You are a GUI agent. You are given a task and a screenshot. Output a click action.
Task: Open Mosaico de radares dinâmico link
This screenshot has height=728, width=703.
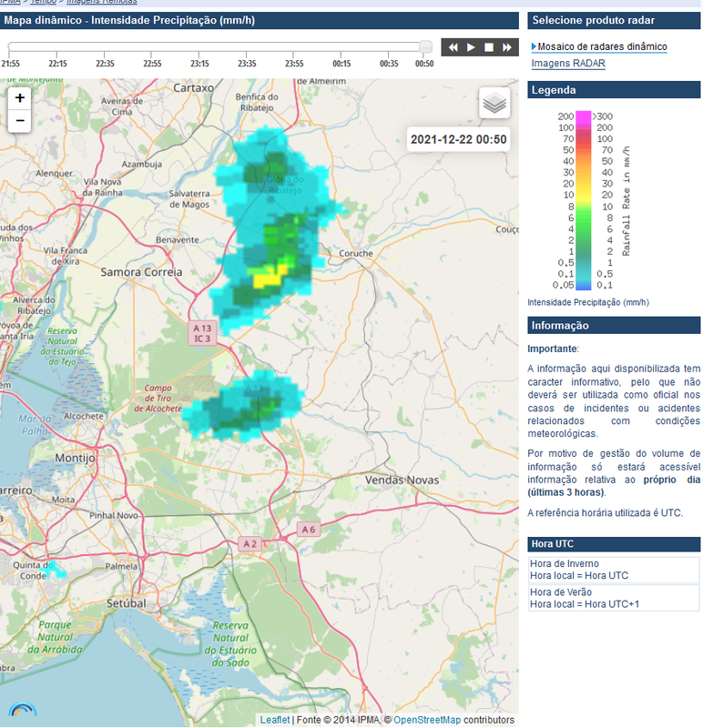tap(602, 47)
